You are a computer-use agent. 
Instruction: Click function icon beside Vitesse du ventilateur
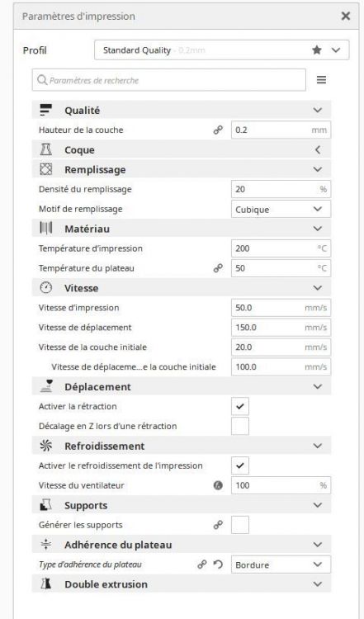pos(218,485)
